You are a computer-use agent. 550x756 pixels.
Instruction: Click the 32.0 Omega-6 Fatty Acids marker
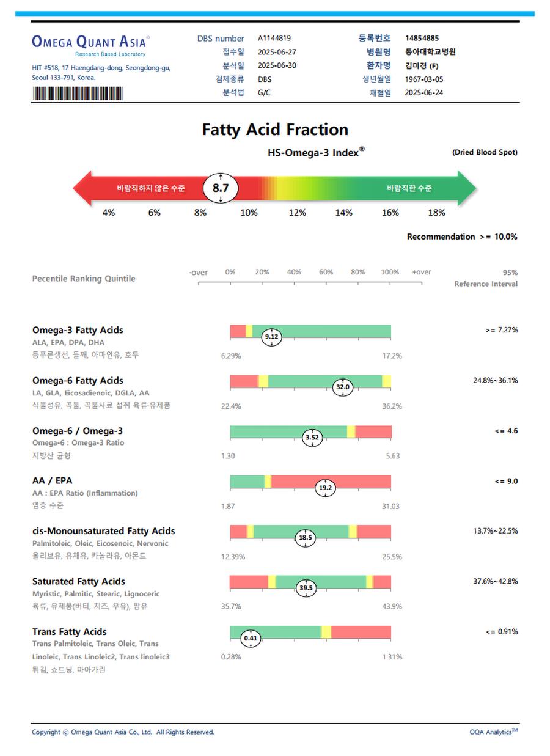pyautogui.click(x=343, y=387)
